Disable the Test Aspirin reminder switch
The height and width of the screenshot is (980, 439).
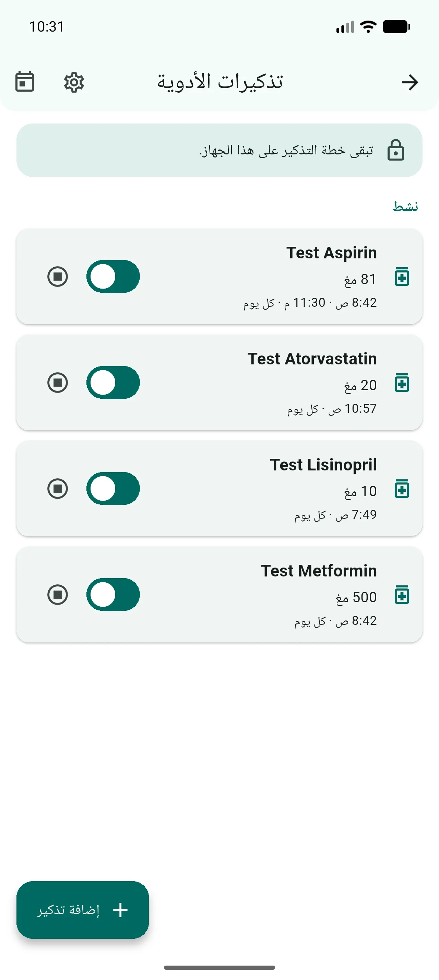(113, 277)
